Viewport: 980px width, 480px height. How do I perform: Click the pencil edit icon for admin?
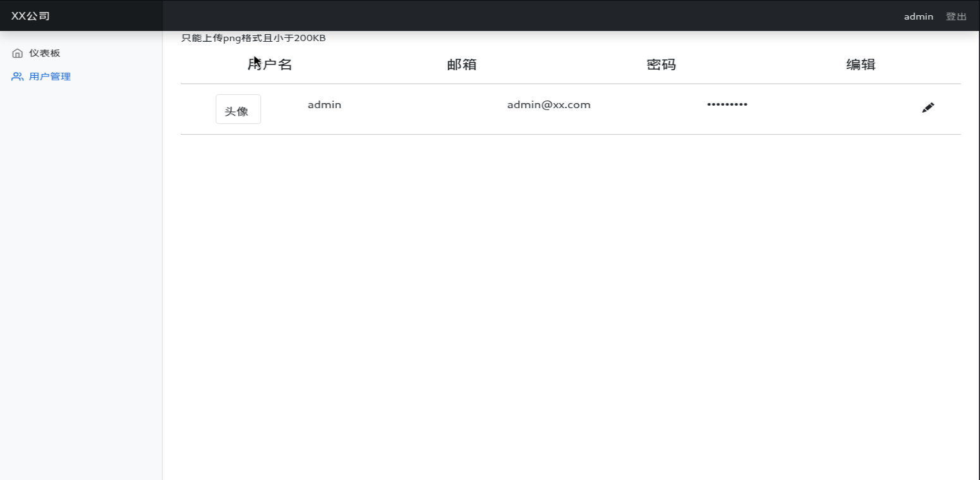(x=928, y=108)
